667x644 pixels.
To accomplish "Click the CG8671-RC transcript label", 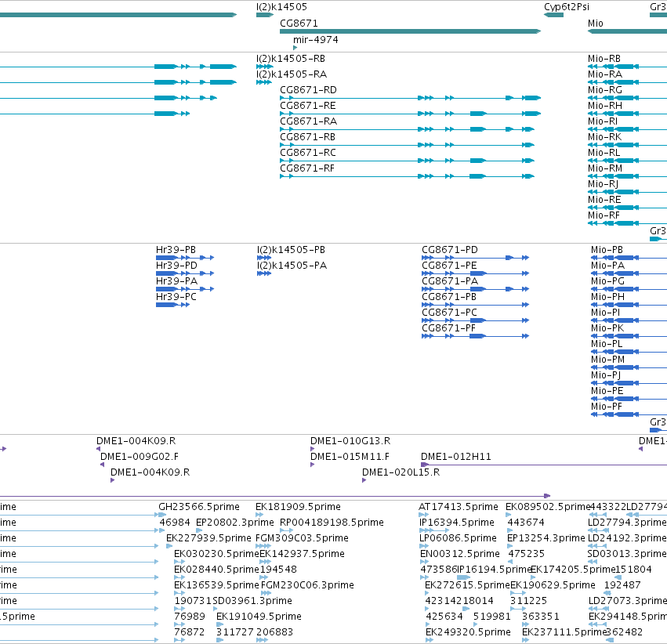I will [x=307, y=153].
